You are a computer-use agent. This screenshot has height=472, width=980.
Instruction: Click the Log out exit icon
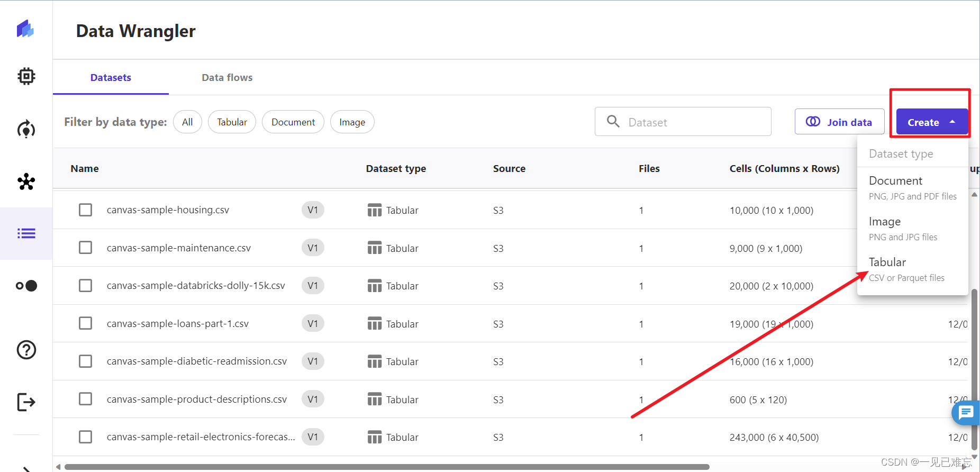coord(26,402)
